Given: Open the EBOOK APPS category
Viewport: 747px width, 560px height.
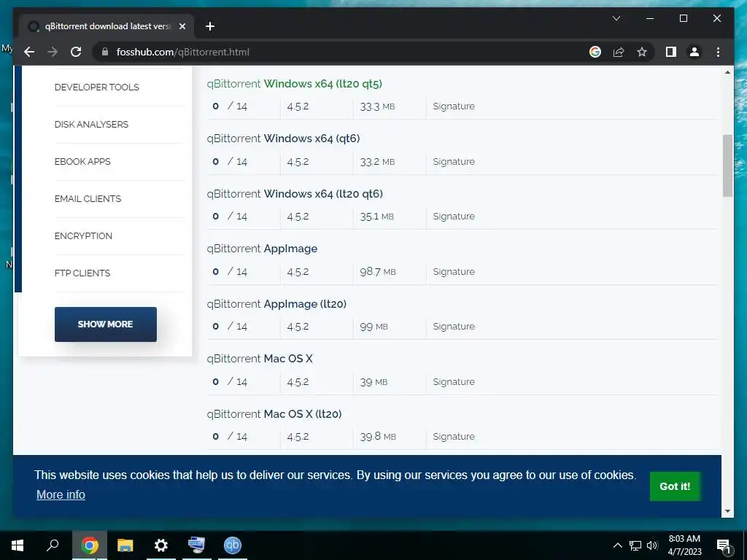Looking at the screenshot, I should point(82,161).
